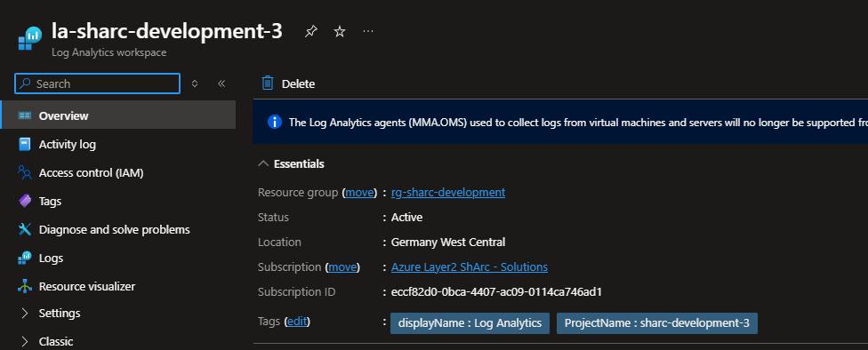Click the la-sharc-development-3 title
Image resolution: width=868 pixels, height=350 pixels.
(166, 31)
